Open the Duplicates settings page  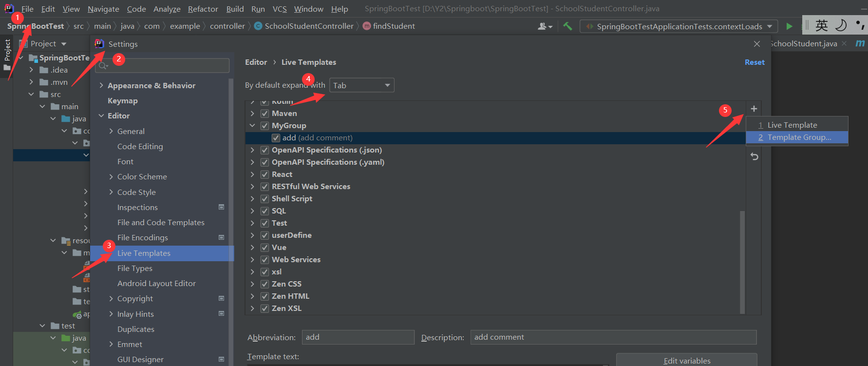point(136,329)
